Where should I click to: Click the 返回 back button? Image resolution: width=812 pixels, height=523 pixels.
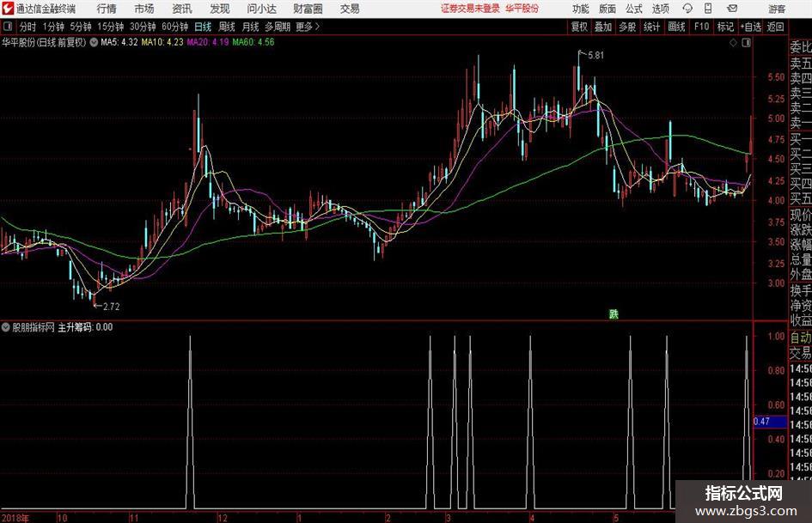[x=775, y=27]
